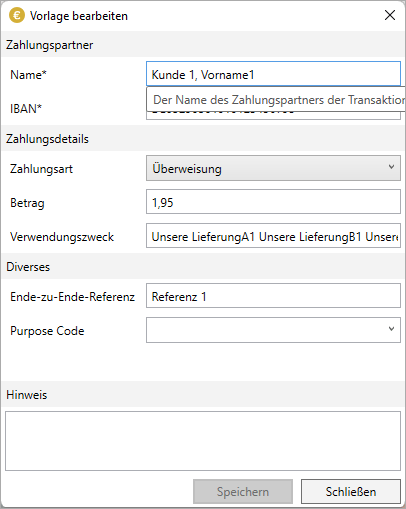
Task: Click into the IBAN input field
Action: pyautogui.click(x=273, y=115)
